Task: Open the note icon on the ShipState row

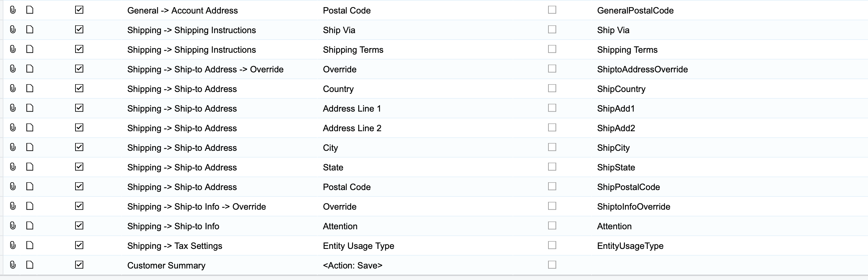Action: (x=30, y=167)
